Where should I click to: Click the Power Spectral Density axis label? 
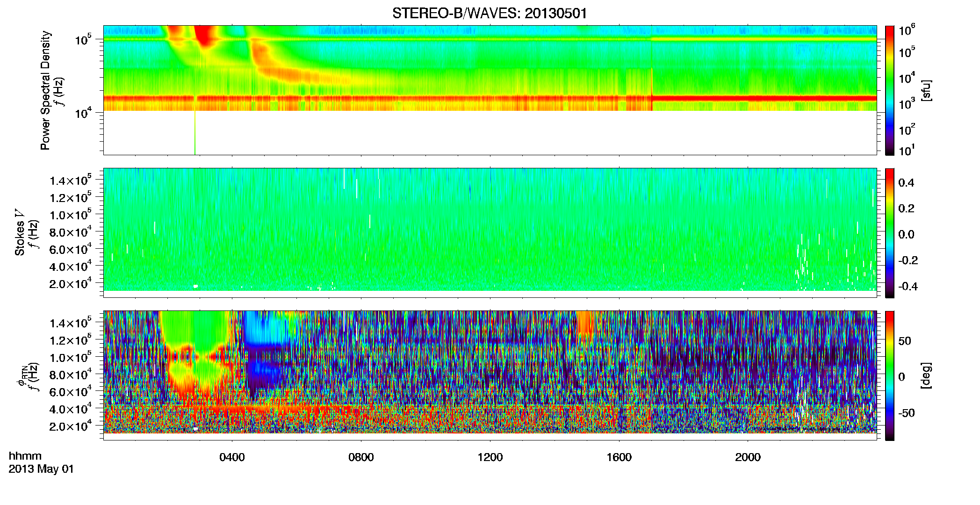coord(45,90)
